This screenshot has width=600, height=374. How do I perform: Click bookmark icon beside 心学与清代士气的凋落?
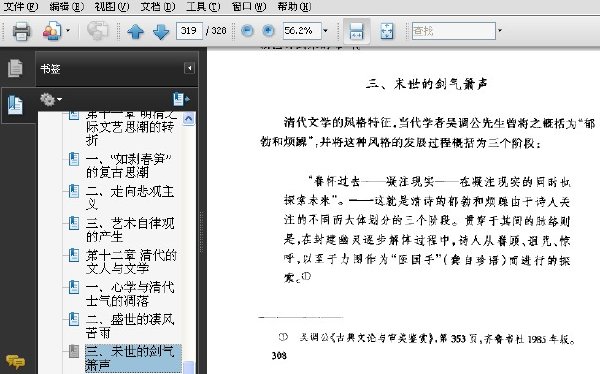tap(73, 287)
